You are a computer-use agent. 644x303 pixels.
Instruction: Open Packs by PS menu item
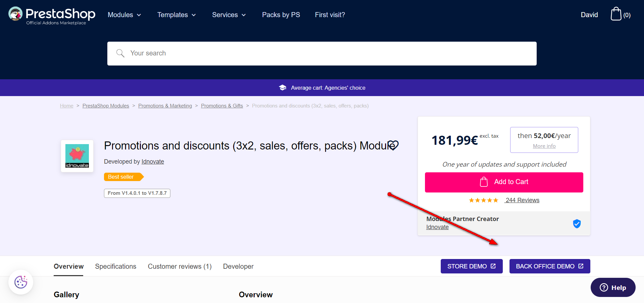(x=281, y=15)
